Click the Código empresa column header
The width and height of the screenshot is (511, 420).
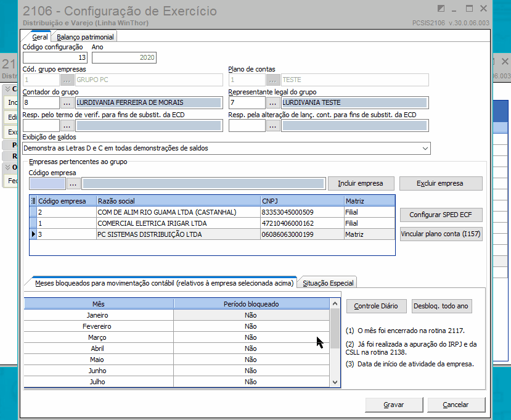[x=67, y=201]
